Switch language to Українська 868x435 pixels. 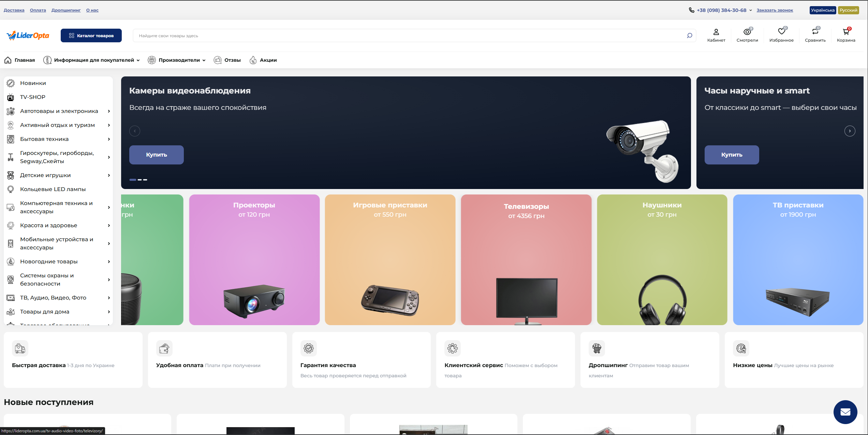[823, 10]
